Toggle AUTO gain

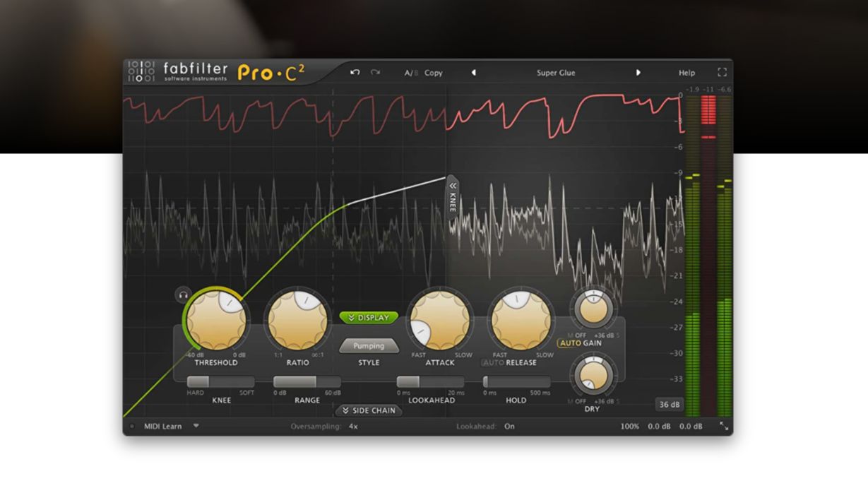569,343
